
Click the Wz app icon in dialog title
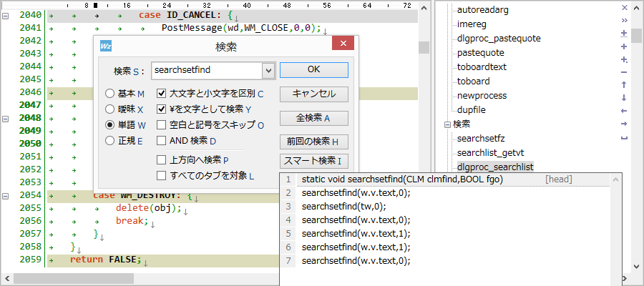106,46
